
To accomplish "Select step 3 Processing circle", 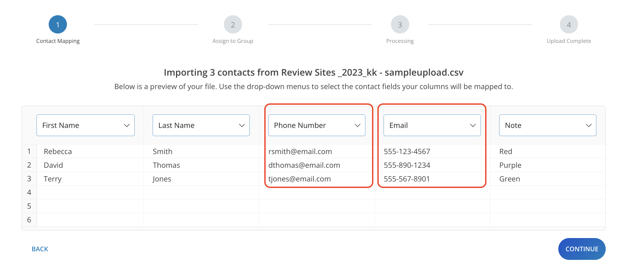I will point(400,25).
